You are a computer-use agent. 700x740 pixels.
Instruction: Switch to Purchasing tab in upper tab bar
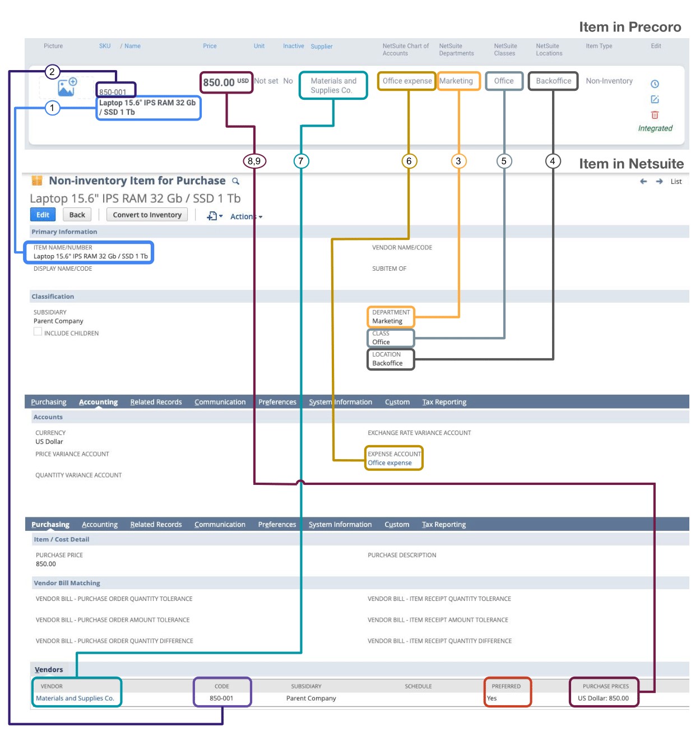tap(49, 402)
